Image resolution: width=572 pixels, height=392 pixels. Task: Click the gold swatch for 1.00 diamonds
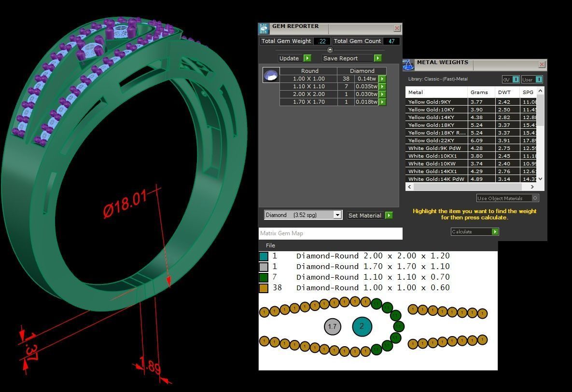pyautogui.click(x=264, y=288)
